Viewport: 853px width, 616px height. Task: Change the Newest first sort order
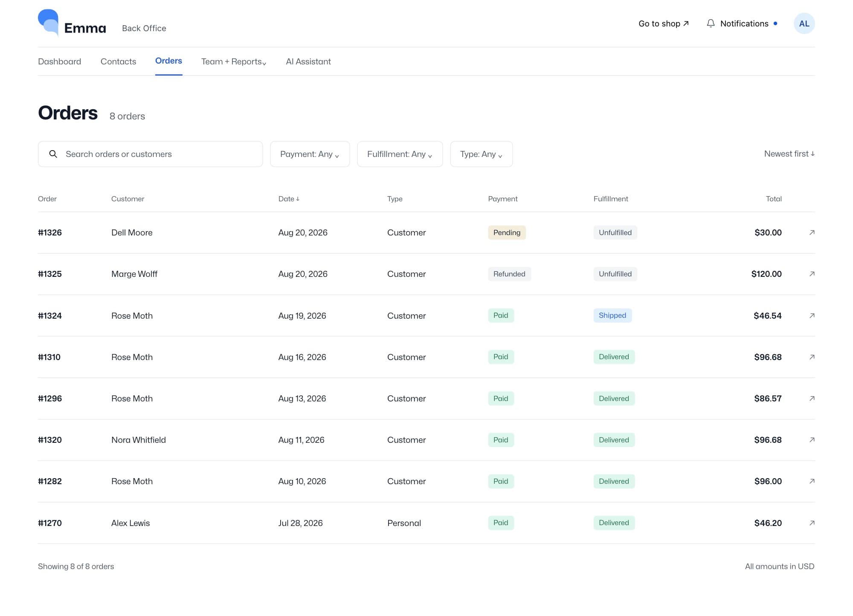click(x=789, y=154)
